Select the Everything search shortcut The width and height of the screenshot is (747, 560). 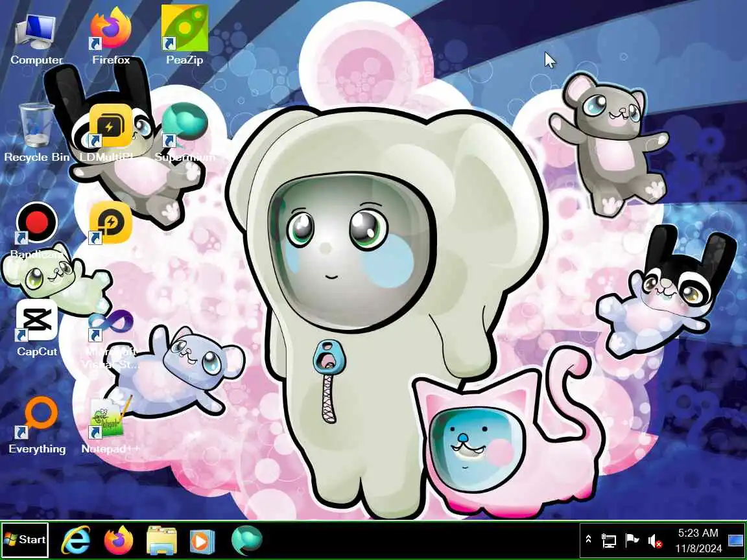(37, 425)
